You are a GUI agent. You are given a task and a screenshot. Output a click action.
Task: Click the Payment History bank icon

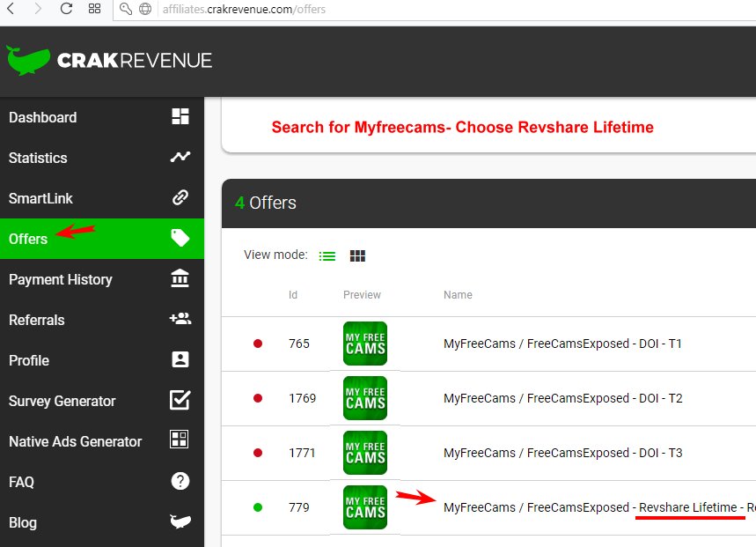pos(180,278)
